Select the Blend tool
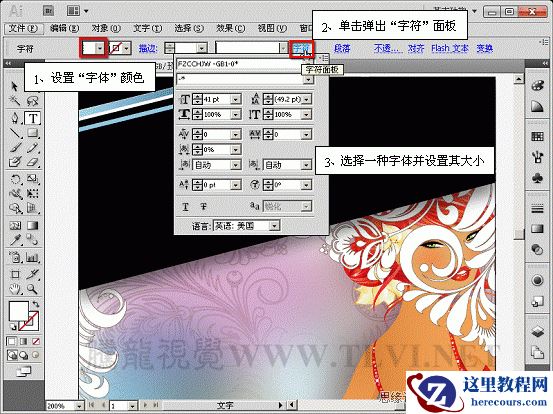553x414 pixels. pos(32,240)
